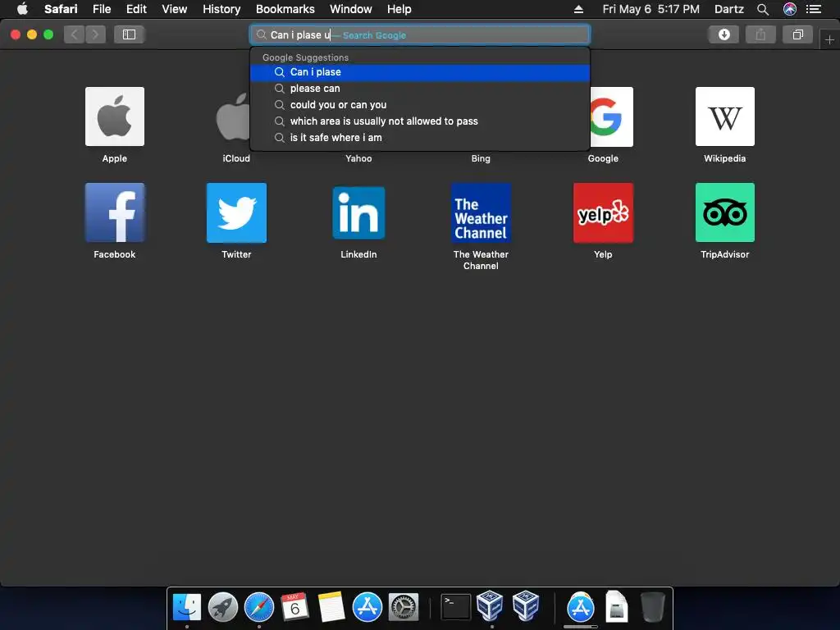
Task: Open Launchpad from the Dock
Action: coord(223,607)
